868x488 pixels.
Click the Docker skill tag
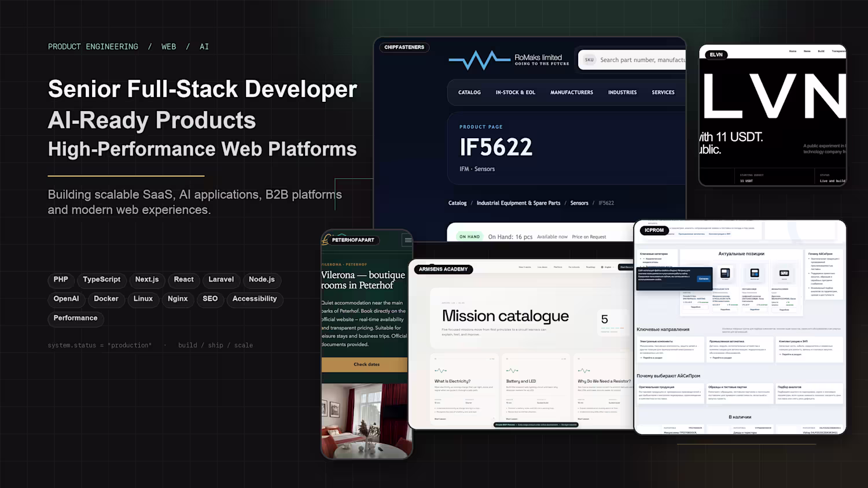106,299
